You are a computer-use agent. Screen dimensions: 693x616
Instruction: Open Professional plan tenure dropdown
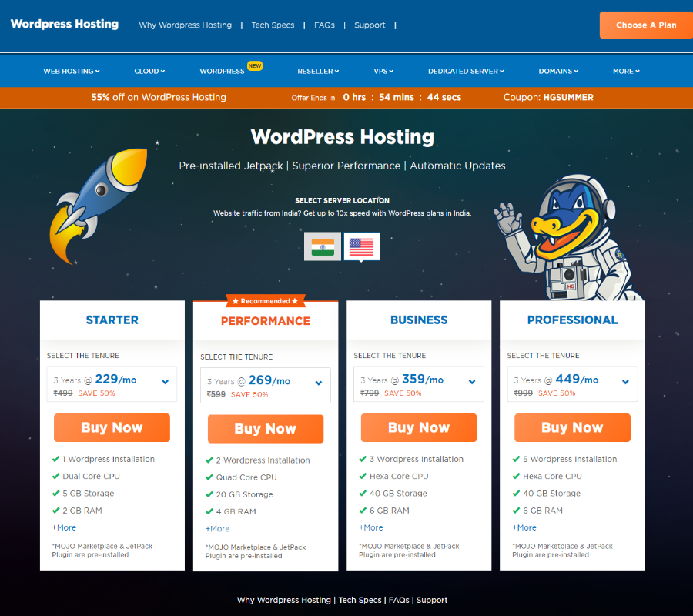click(x=572, y=384)
